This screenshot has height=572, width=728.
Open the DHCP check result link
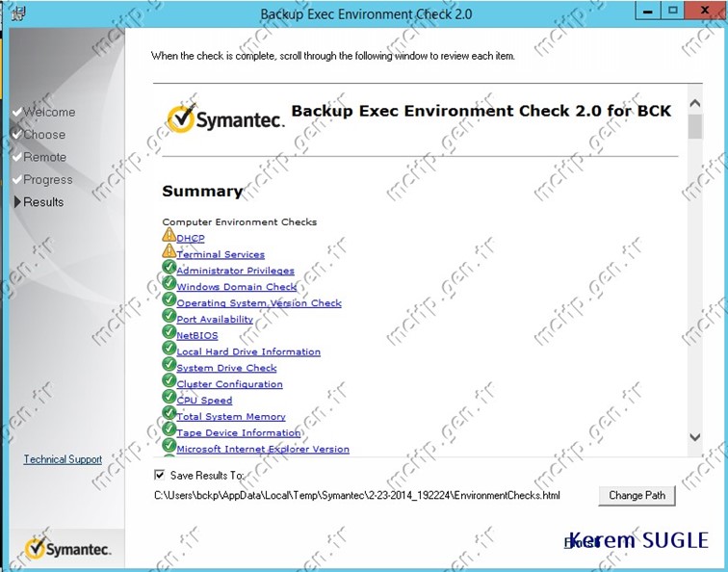pyautogui.click(x=191, y=238)
